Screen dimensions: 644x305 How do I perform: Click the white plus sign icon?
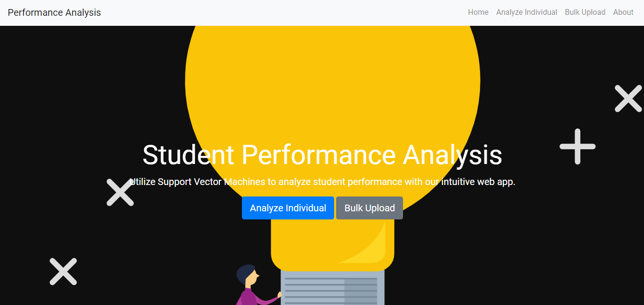[578, 146]
